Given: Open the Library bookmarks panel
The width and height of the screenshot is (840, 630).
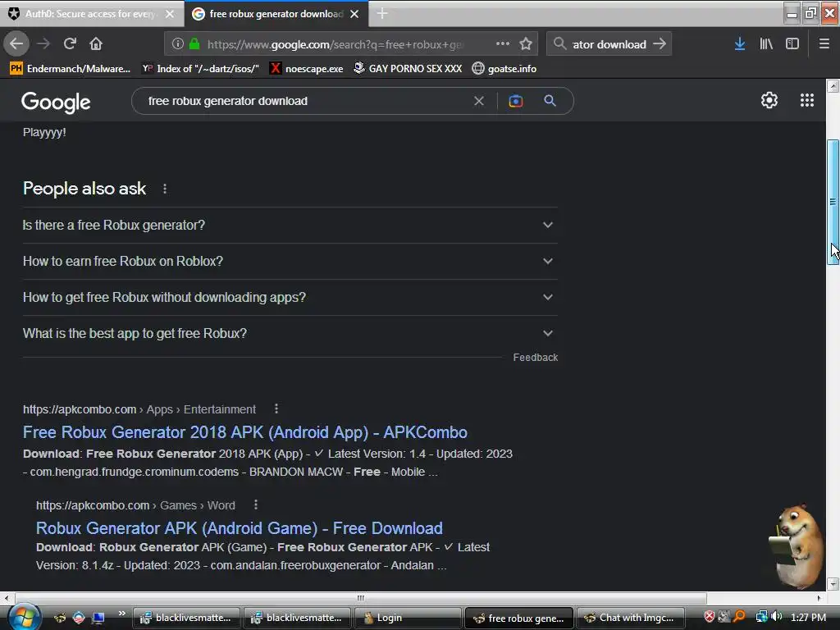Looking at the screenshot, I should pos(766,44).
